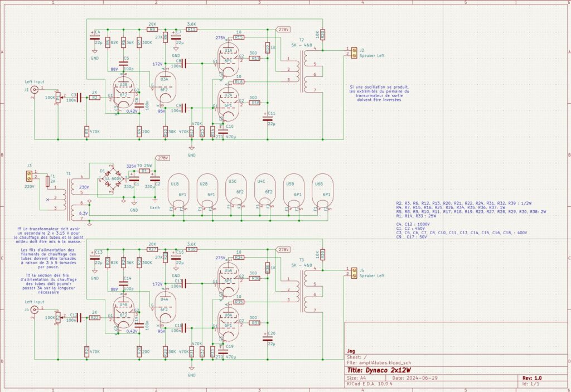Select resistor R15 near U1A anode
The height and width of the screenshot is (392, 571).
(x=239, y=37)
